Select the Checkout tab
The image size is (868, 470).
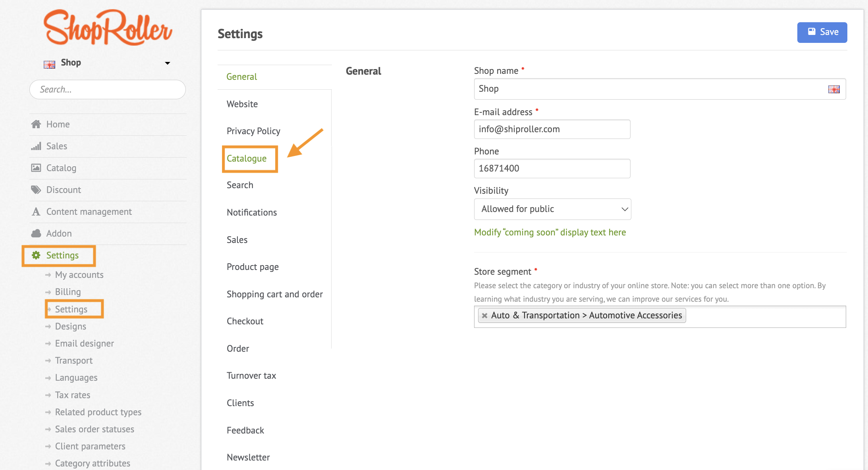pyautogui.click(x=245, y=321)
